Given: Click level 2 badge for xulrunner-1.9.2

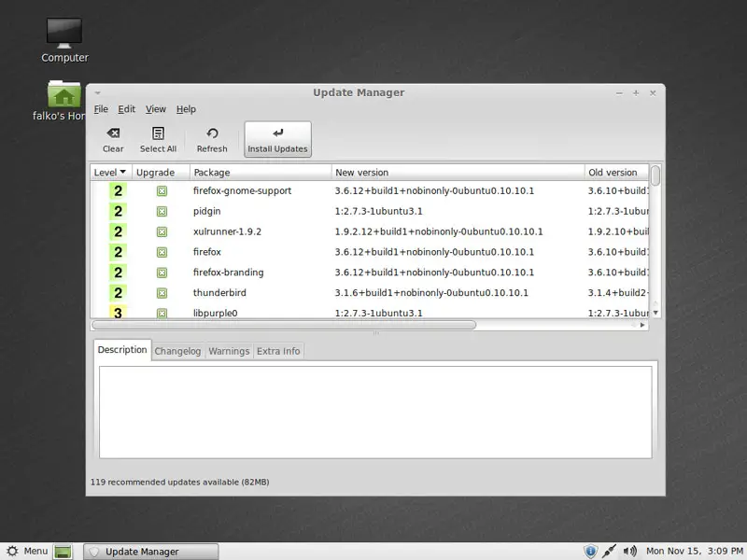Looking at the screenshot, I should pyautogui.click(x=118, y=231).
